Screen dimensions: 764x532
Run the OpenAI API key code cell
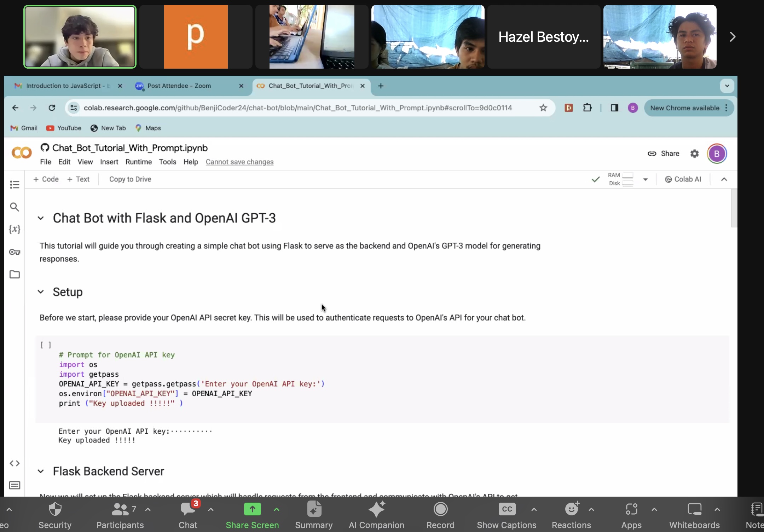pos(46,345)
